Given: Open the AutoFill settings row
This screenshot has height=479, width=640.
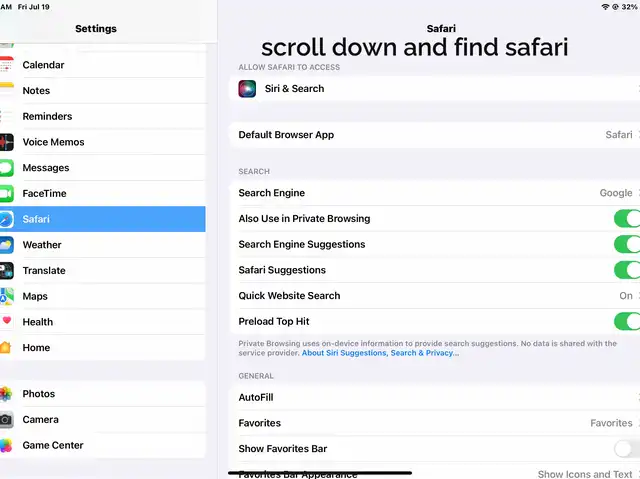Looking at the screenshot, I should [x=436, y=398].
